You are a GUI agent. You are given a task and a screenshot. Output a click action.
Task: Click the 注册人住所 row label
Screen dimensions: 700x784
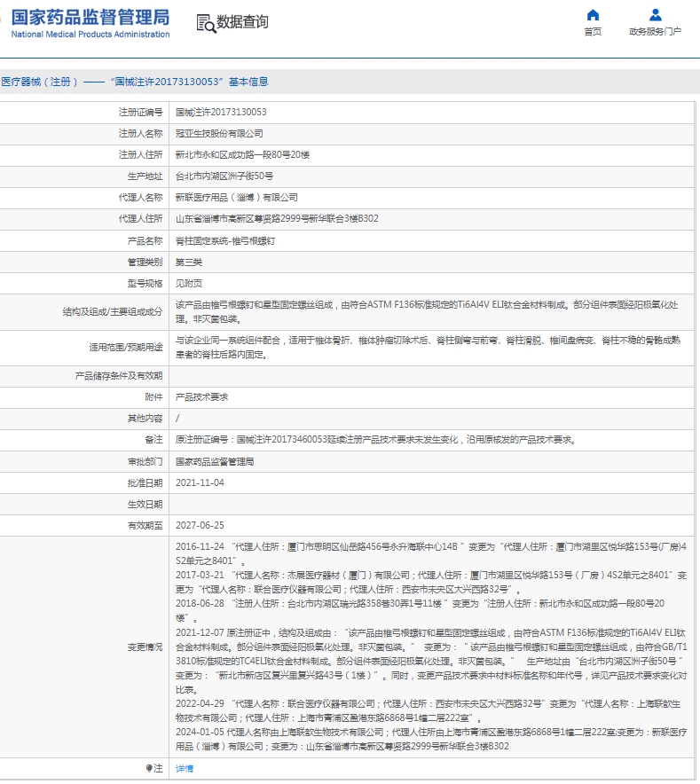click(x=140, y=155)
